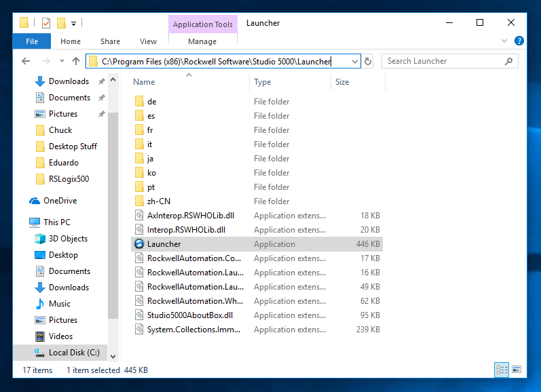
Task: Expand the ribbon with the chevron
Action: 504,41
